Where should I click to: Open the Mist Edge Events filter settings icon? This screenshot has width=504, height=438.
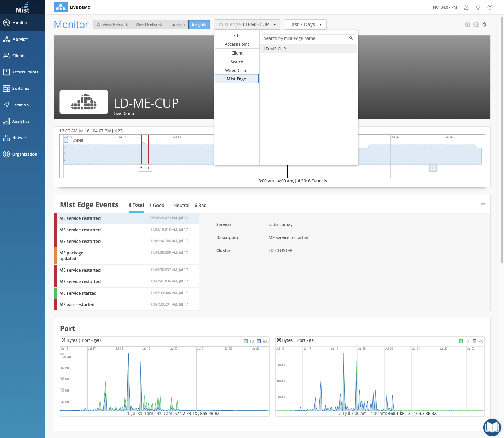(x=483, y=203)
